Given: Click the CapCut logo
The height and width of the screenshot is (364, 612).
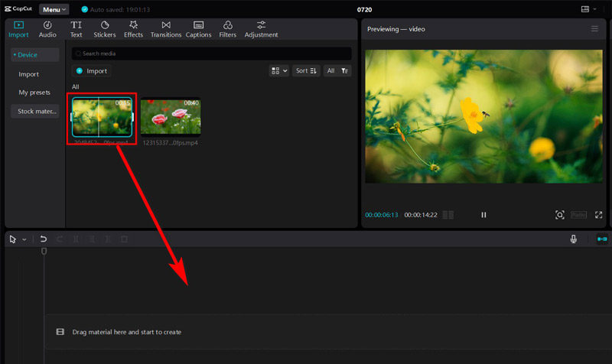Looking at the screenshot, I should pos(18,8).
